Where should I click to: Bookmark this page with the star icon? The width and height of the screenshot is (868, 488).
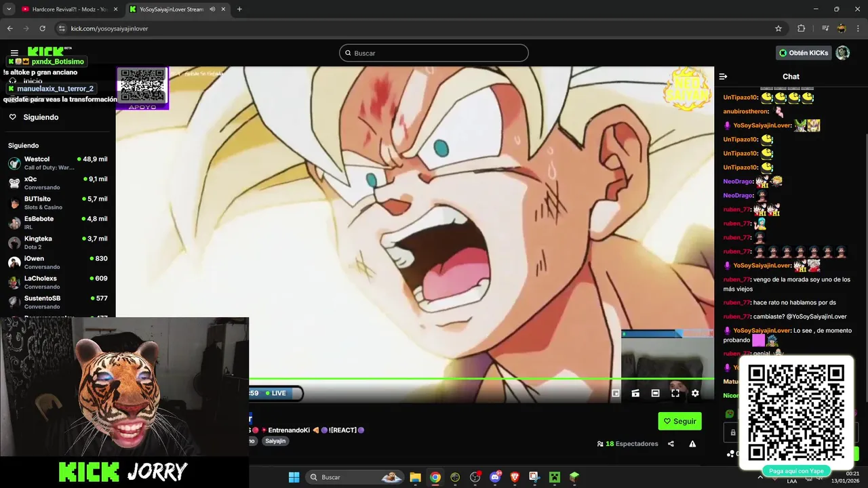point(778,28)
